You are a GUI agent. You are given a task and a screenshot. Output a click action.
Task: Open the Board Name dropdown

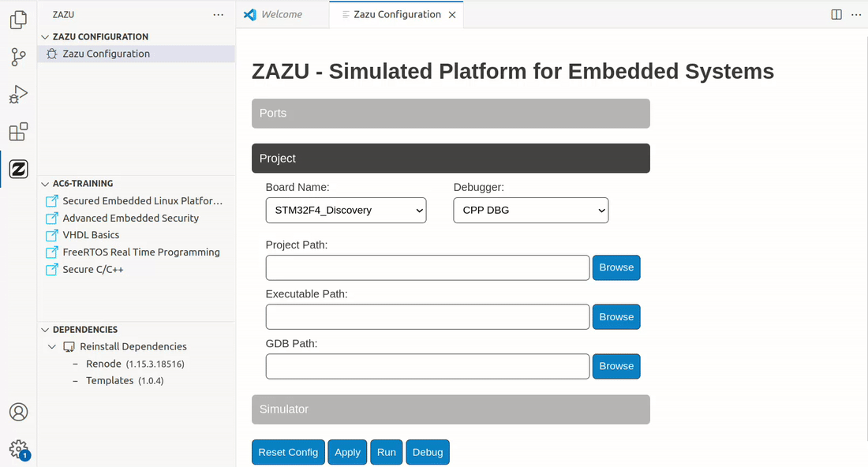pos(346,211)
